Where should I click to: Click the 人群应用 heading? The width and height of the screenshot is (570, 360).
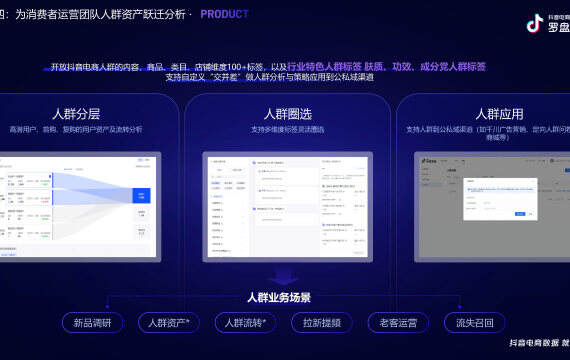[499, 114]
